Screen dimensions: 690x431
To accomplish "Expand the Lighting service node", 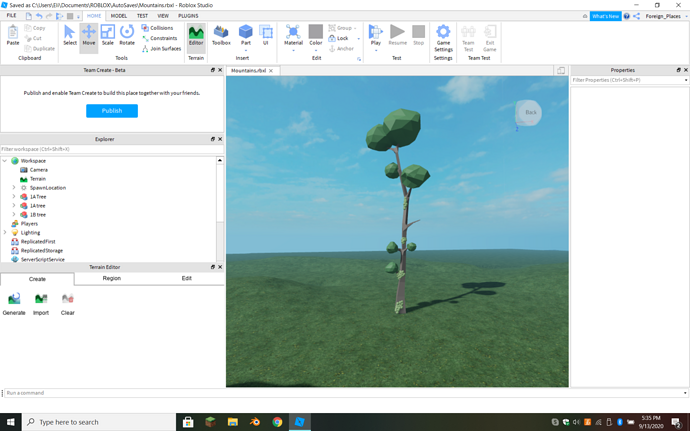I will (5, 232).
